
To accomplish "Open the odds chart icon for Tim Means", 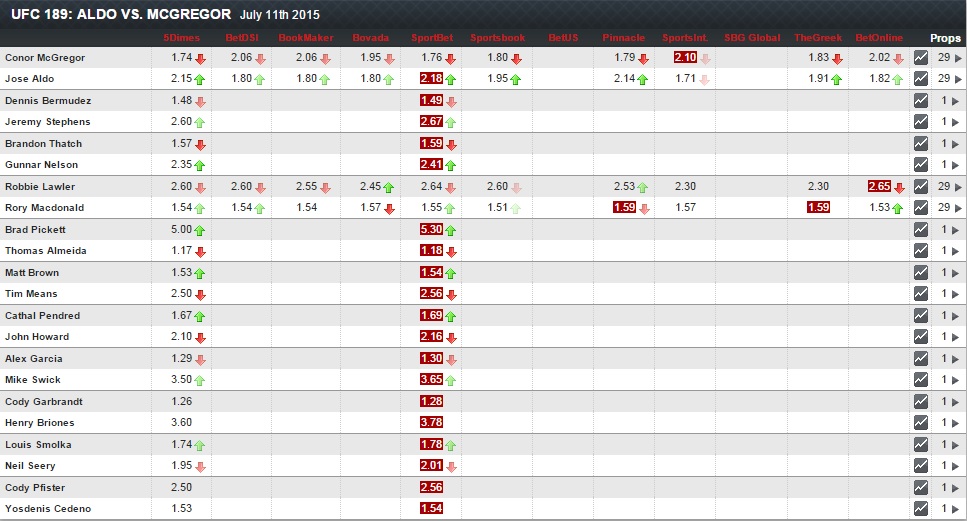I will [921, 293].
